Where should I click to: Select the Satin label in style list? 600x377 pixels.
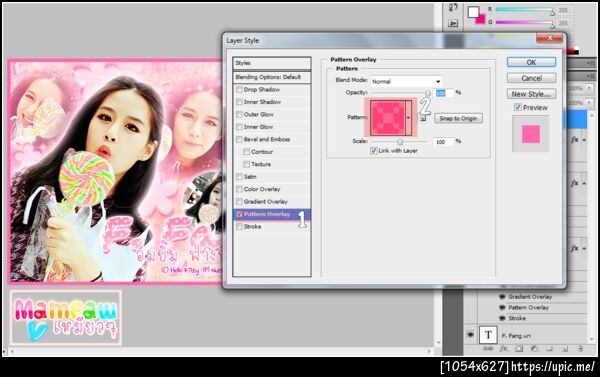[250, 177]
